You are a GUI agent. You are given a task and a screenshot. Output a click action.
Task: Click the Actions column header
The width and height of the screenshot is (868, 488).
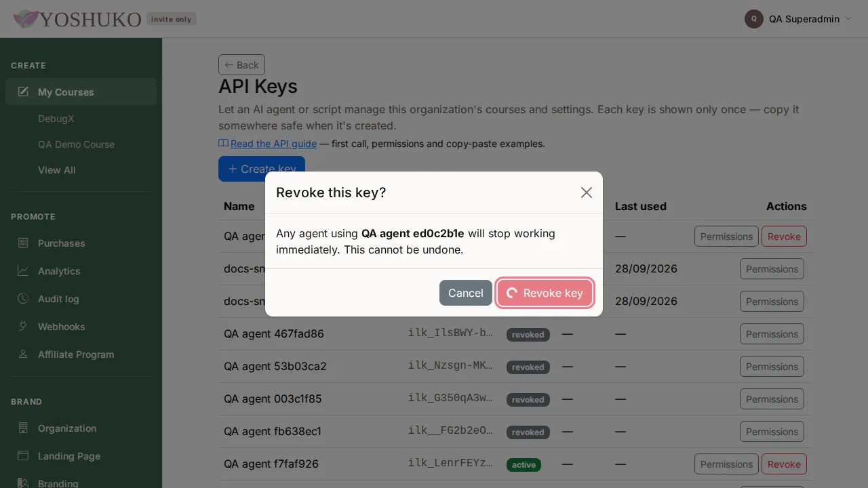pyautogui.click(x=787, y=206)
